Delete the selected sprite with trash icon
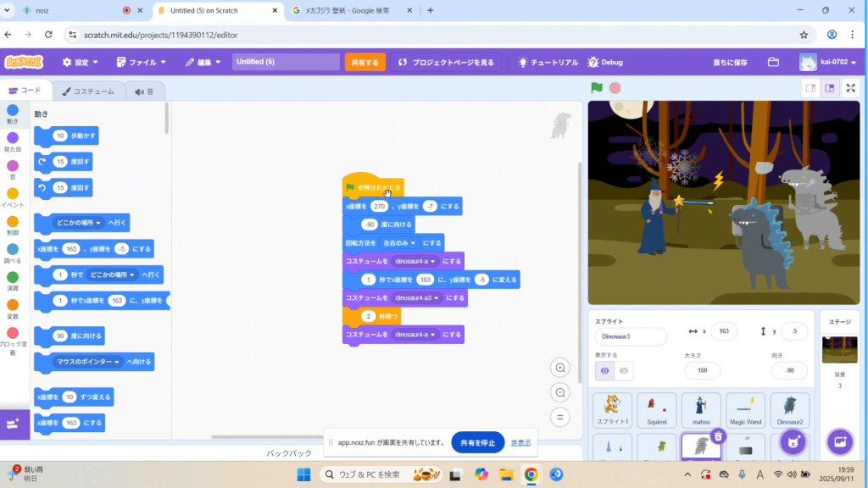Screen dimensions: 868x488 (x=718, y=436)
